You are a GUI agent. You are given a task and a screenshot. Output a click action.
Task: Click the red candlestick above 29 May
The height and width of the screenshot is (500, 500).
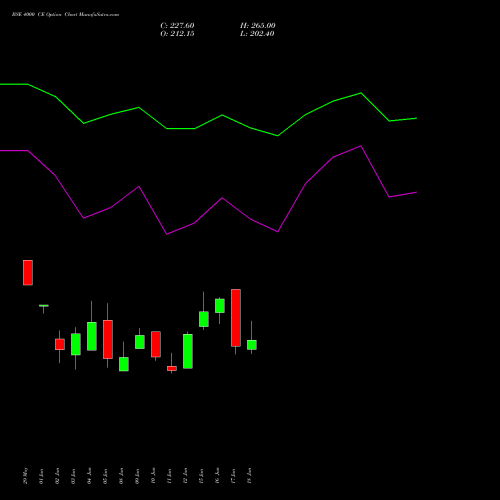pyautogui.click(x=28, y=273)
